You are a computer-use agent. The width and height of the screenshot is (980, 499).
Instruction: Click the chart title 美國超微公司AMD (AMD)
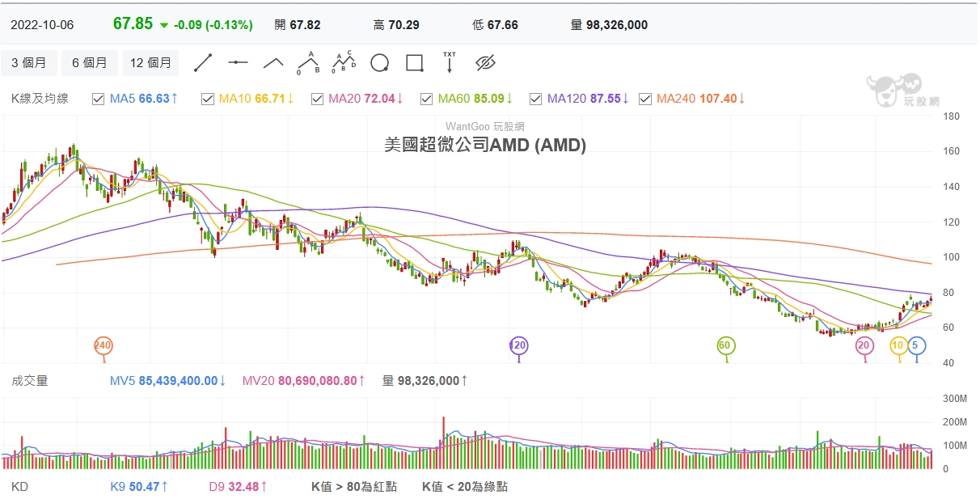[x=485, y=146]
